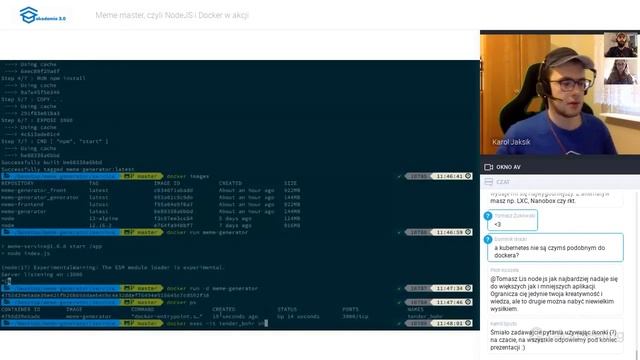The image size is (640, 360).
Task: Click the main presenter video feed
Action: 560,94
